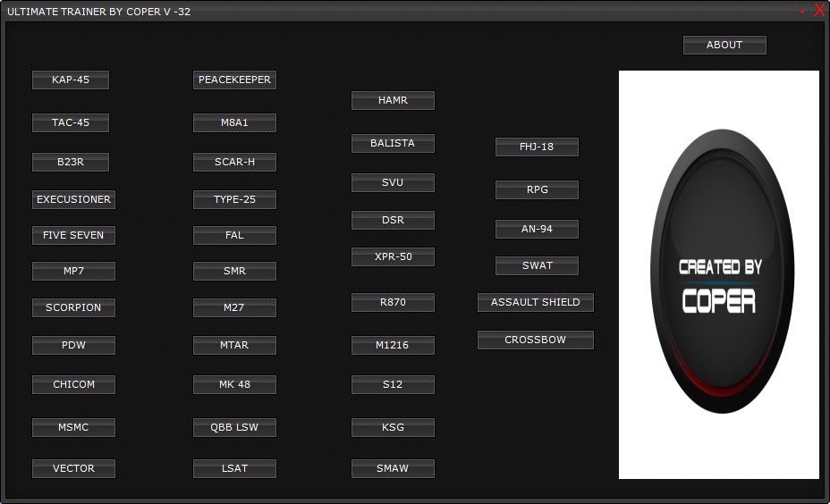Close the trainer with red X
Viewport: 830px width, 504px height.
(x=819, y=11)
